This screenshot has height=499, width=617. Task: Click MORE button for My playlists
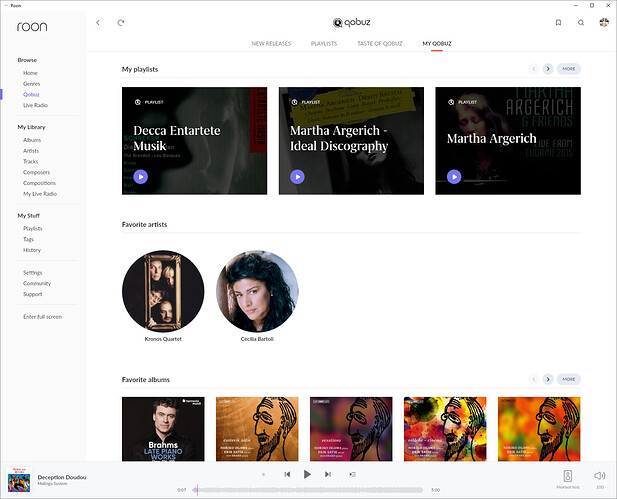569,69
